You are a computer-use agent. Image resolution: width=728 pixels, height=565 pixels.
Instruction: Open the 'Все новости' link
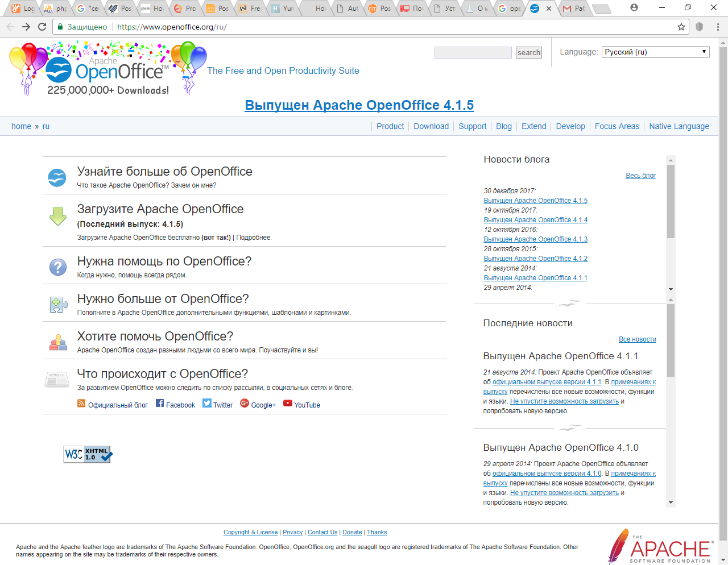coord(638,339)
